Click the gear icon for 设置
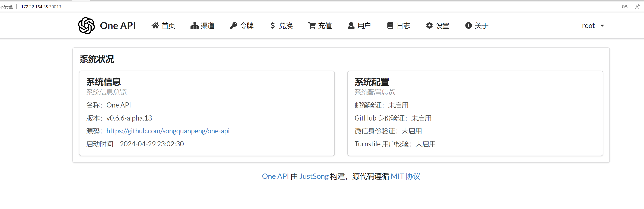 (429, 25)
